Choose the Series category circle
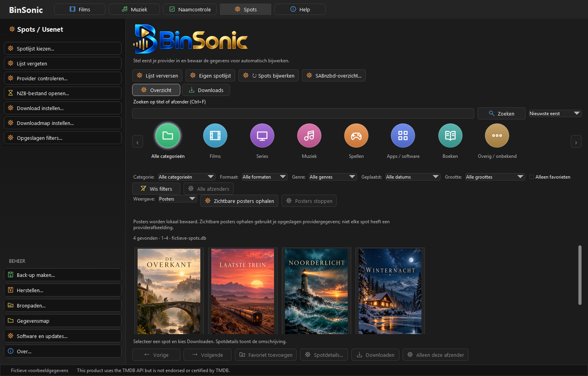This screenshot has width=588, height=376. 262,136
